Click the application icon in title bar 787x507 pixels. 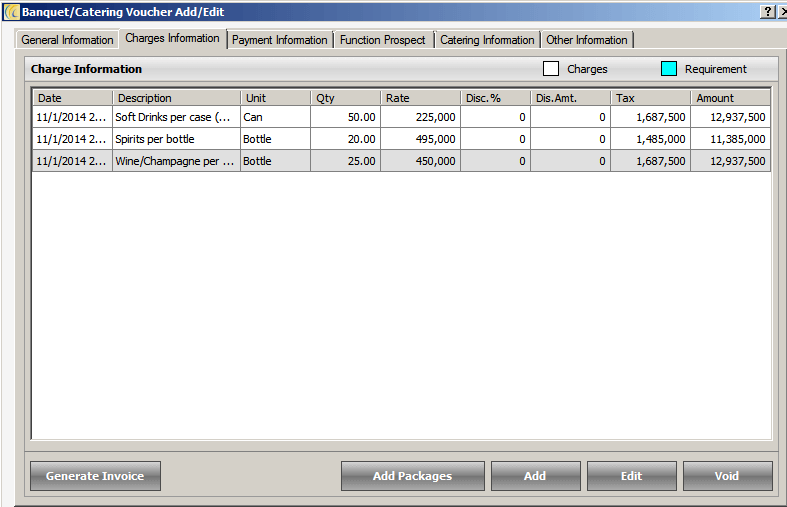[x=11, y=12]
